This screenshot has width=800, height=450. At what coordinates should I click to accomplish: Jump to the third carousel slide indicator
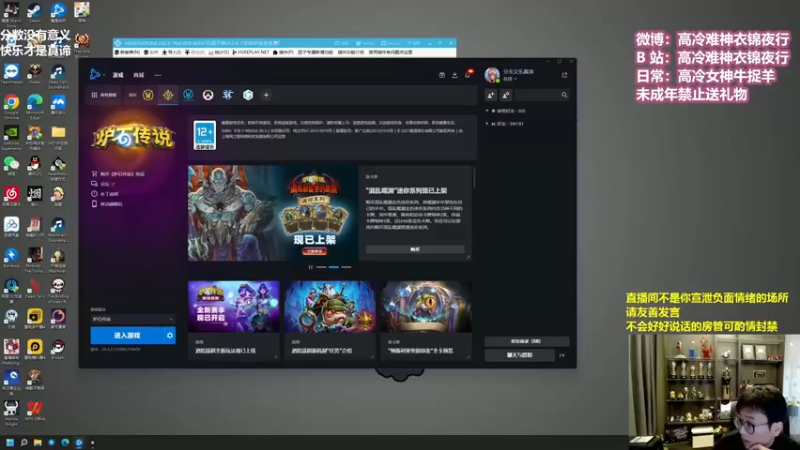[x=346, y=267]
